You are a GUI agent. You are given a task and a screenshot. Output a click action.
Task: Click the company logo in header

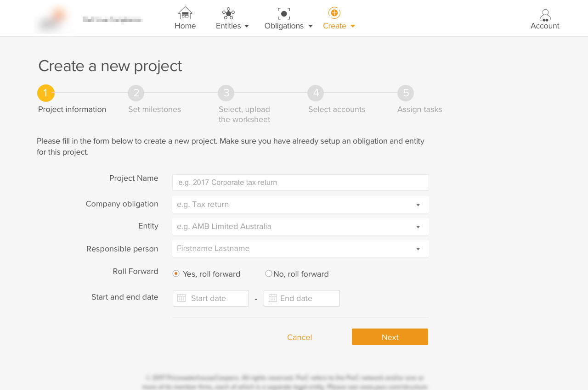click(x=53, y=19)
